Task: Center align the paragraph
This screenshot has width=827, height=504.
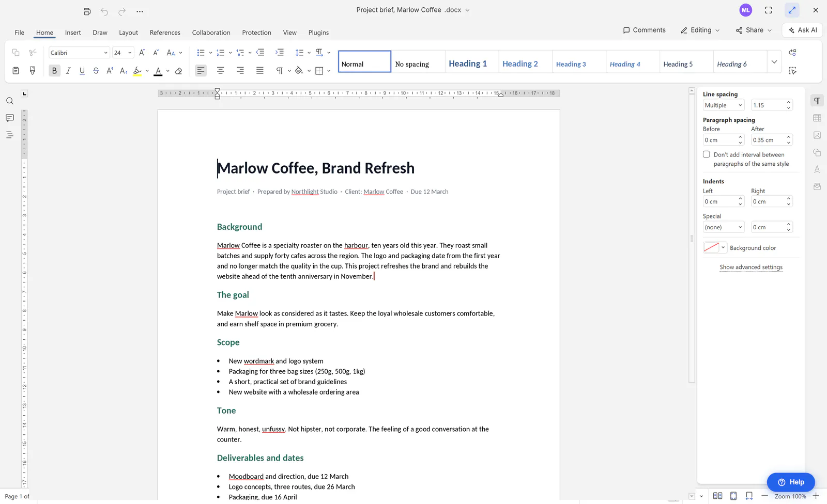Action: [x=221, y=71]
